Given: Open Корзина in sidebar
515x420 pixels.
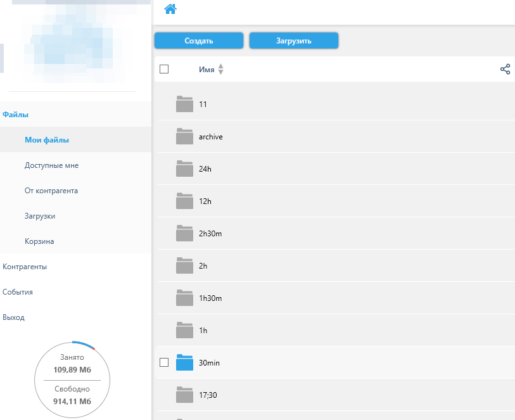Looking at the screenshot, I should point(39,241).
